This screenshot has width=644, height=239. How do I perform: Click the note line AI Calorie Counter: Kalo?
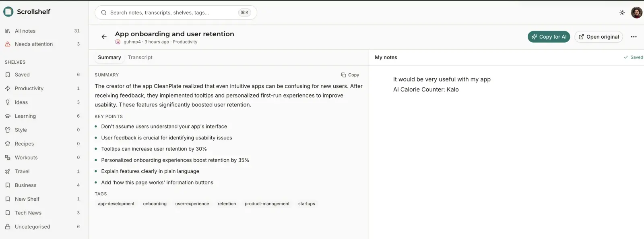(x=426, y=89)
